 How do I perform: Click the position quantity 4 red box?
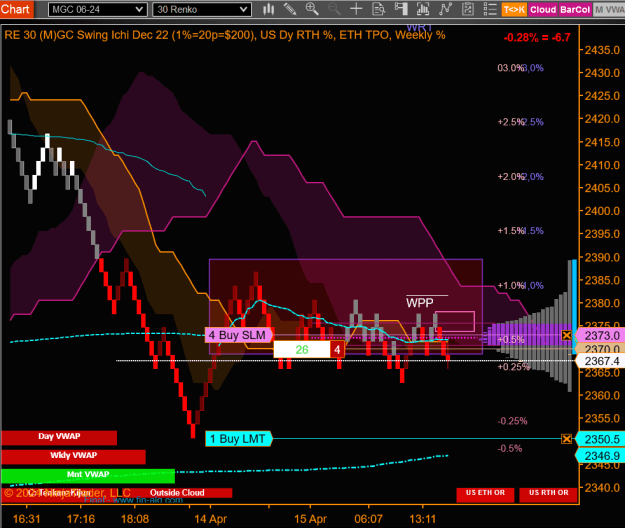[337, 350]
